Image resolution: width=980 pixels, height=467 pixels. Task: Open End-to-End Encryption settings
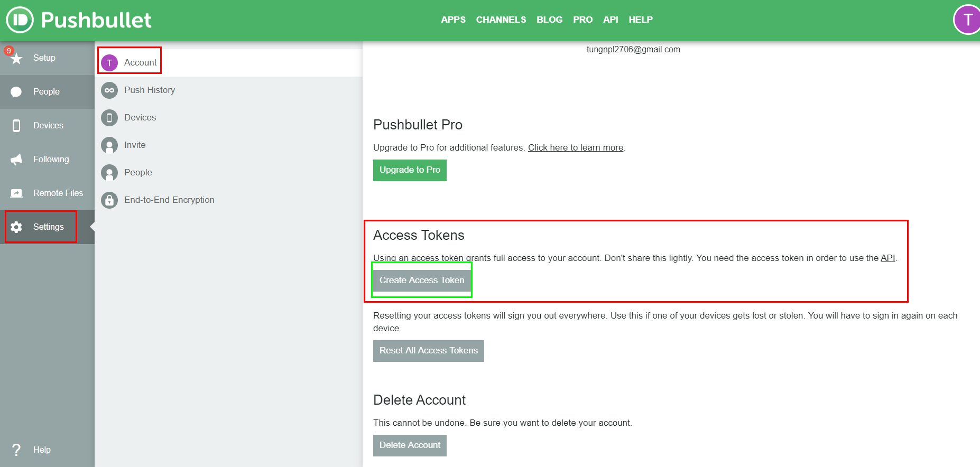tap(228, 200)
